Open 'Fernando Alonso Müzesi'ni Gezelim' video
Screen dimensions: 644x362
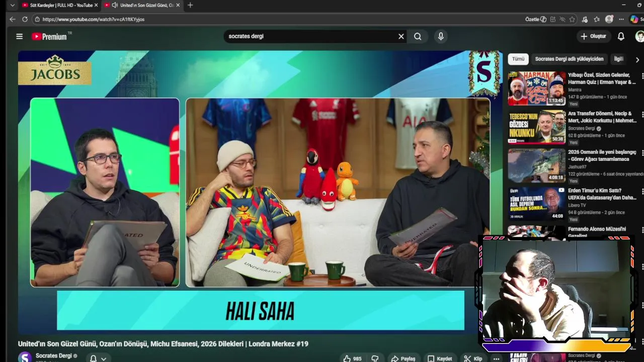coord(597,232)
